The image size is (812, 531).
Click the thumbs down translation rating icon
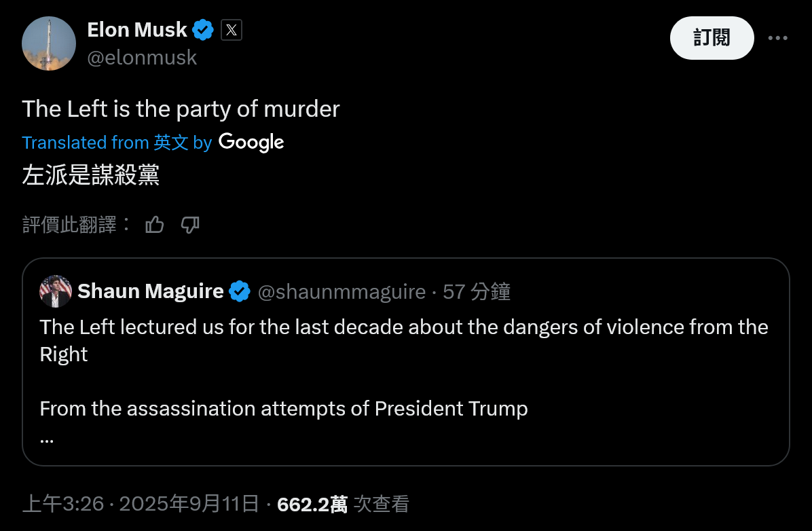(190, 225)
